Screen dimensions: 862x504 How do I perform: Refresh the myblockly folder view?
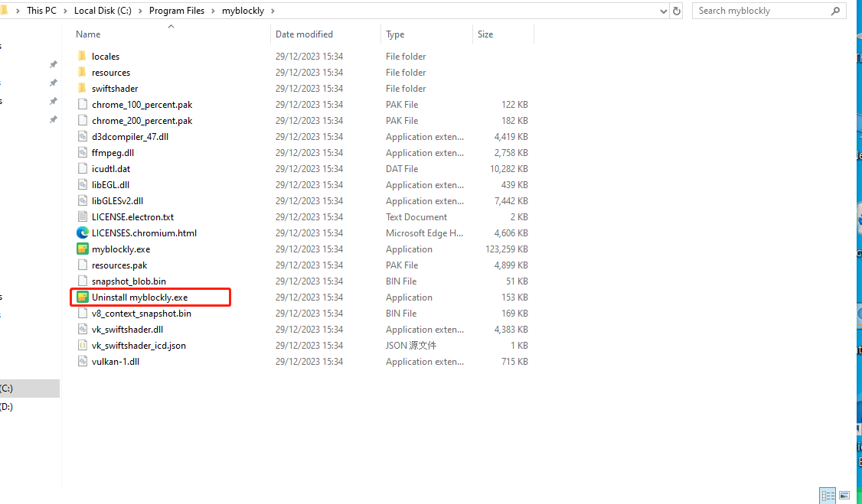click(677, 11)
